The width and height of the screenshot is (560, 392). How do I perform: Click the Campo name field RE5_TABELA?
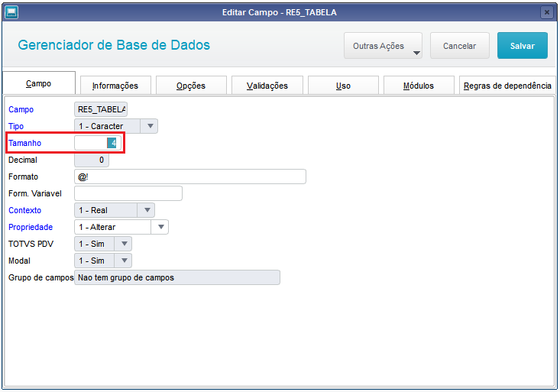click(101, 109)
